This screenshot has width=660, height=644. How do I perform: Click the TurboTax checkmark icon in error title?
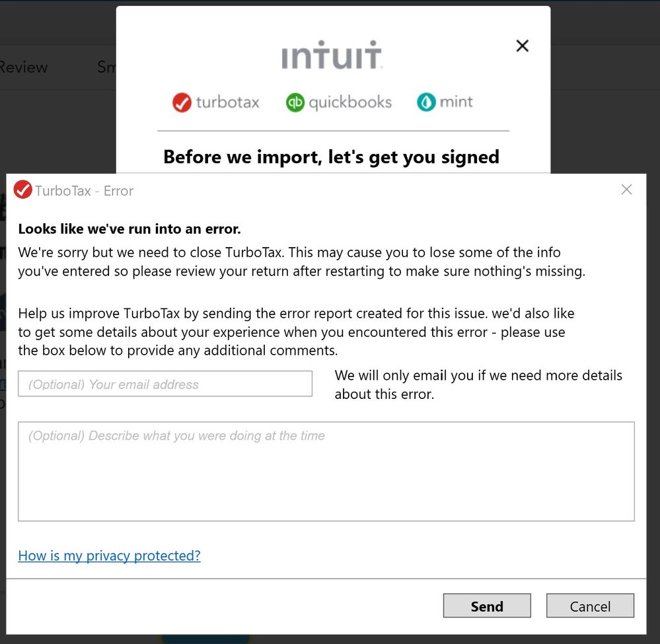(22, 190)
